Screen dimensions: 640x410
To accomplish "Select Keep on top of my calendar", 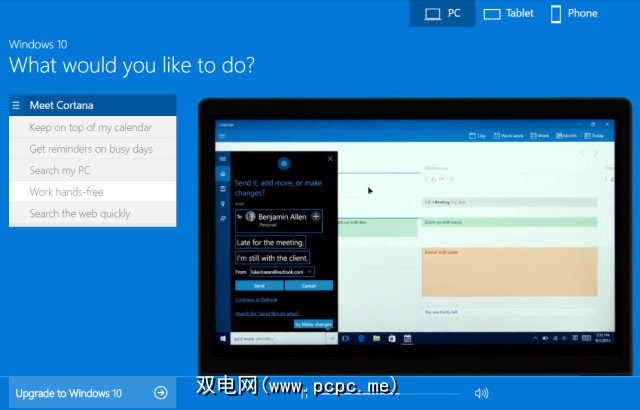I will [x=93, y=127].
